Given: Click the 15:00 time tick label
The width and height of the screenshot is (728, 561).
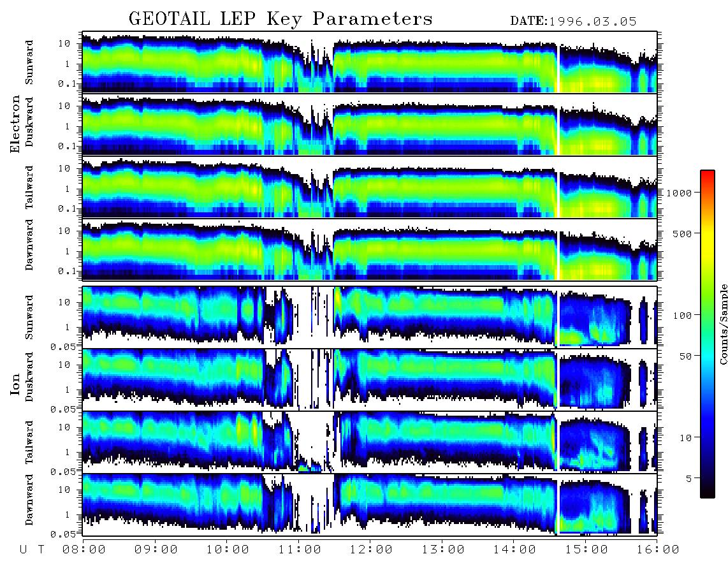Looking at the screenshot, I should (586, 550).
